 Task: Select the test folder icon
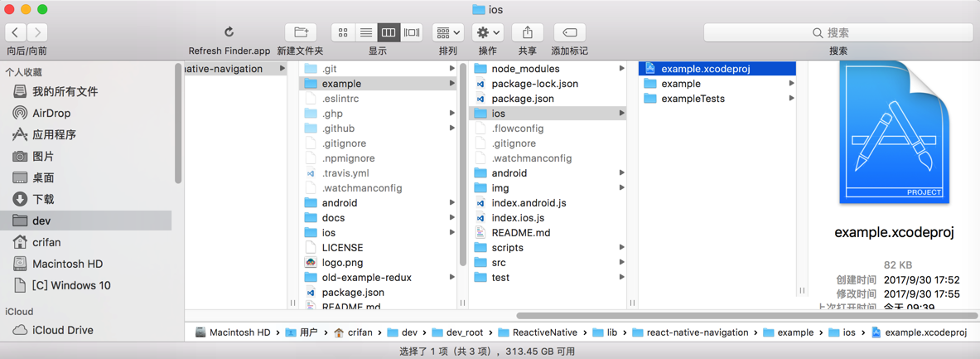coord(480,278)
